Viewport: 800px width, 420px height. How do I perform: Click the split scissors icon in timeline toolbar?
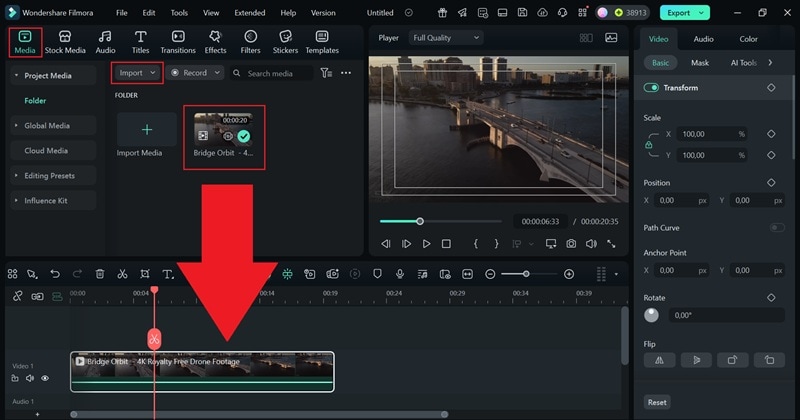pos(122,274)
